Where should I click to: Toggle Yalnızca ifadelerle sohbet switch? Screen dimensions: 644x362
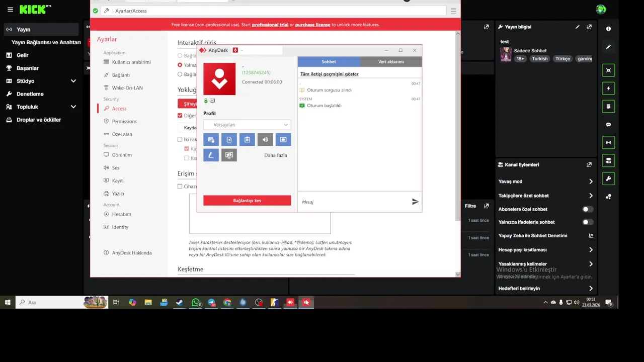[587, 222]
